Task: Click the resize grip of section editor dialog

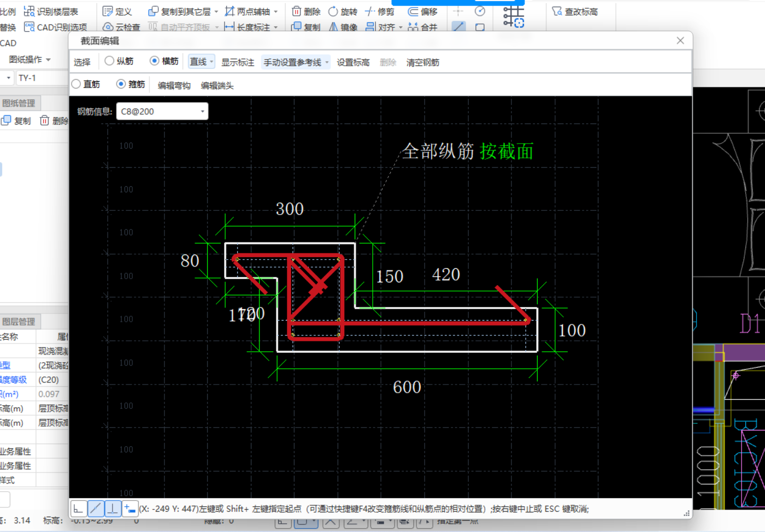Action: click(x=687, y=513)
